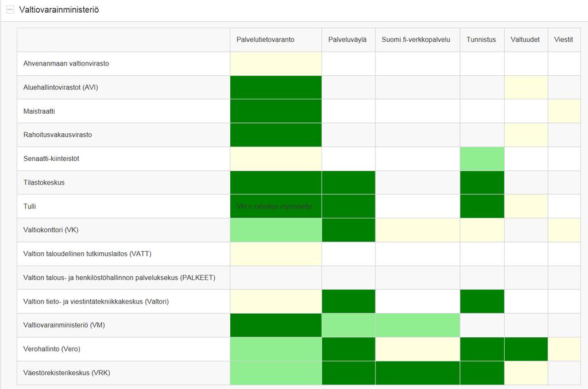Image resolution: width=588 pixels, height=389 pixels.
Task: Select the Viestit column header
Action: click(x=563, y=40)
